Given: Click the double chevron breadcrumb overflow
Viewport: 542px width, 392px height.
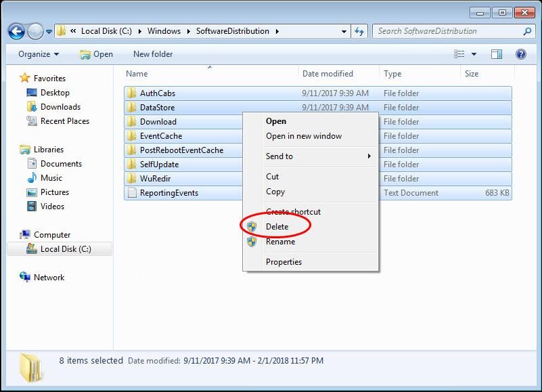Looking at the screenshot, I should (73, 30).
